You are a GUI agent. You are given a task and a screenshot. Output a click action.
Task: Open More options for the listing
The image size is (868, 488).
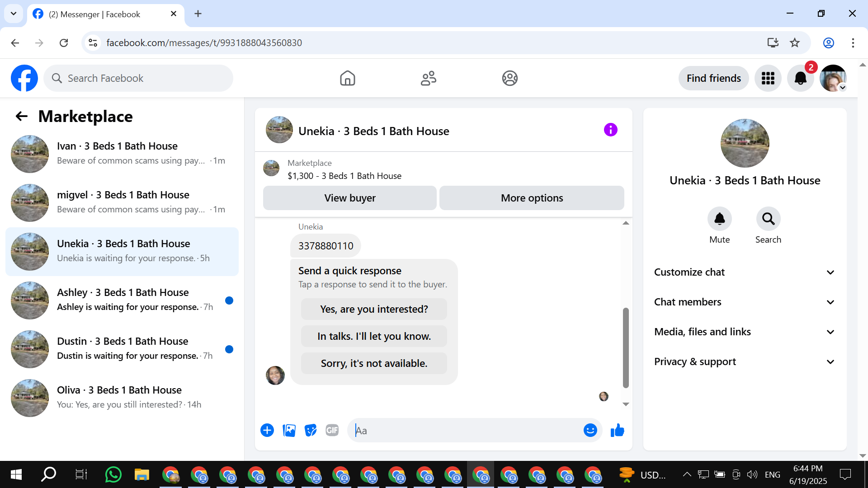click(x=532, y=198)
